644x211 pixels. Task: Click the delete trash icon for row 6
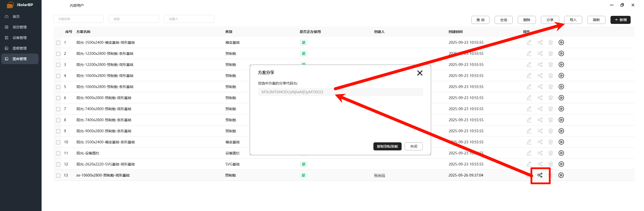pyautogui.click(x=551, y=98)
